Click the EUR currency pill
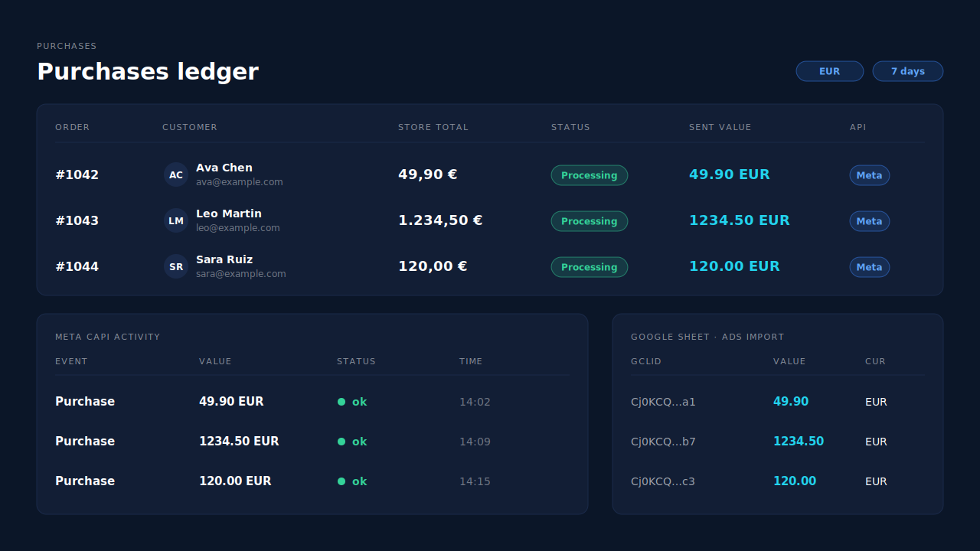The height and width of the screenshot is (551, 980). (830, 71)
